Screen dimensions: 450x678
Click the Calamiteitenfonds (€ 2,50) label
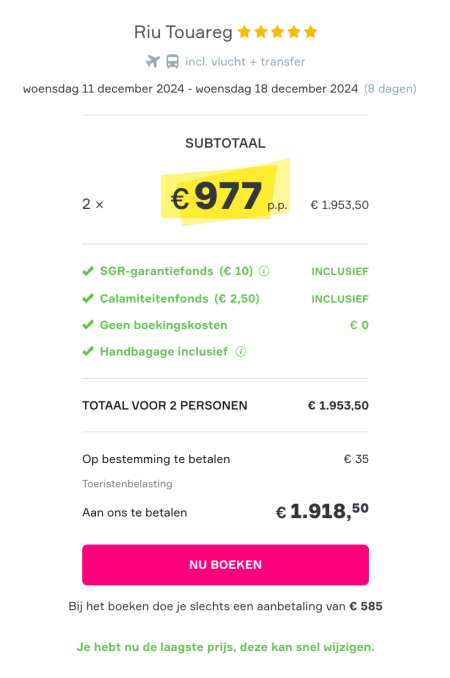click(179, 298)
